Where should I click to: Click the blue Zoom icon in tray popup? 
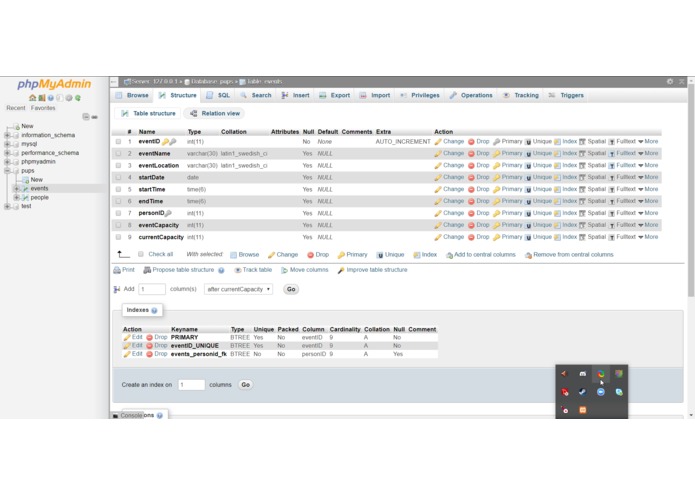coord(601,392)
